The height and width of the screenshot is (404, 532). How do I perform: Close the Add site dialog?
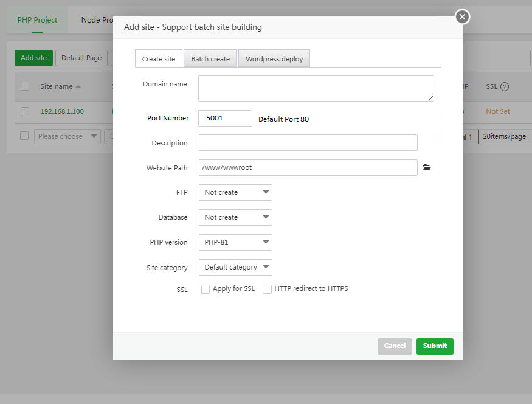462,16
